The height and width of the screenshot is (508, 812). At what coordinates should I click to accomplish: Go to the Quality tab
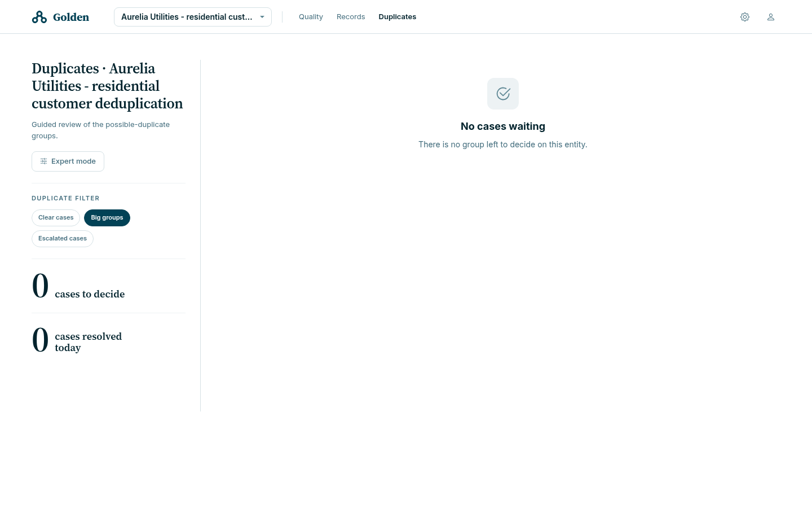pyautogui.click(x=311, y=17)
